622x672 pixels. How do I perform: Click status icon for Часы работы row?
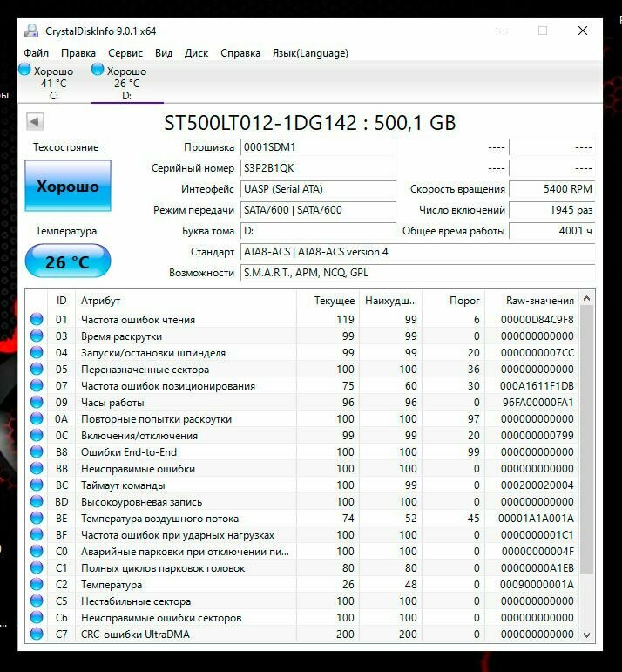pos(37,402)
